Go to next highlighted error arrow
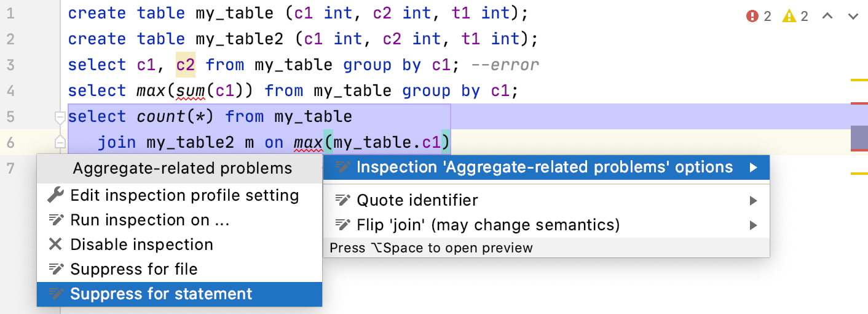The width and height of the screenshot is (868, 314). click(853, 16)
